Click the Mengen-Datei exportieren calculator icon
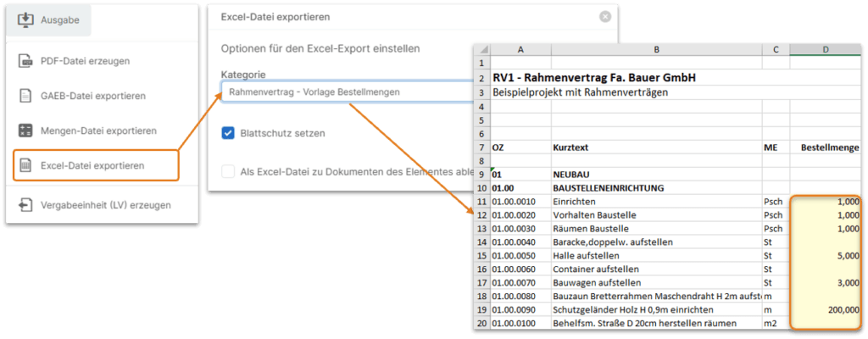Screen dimensions: 868x339 click(25, 131)
